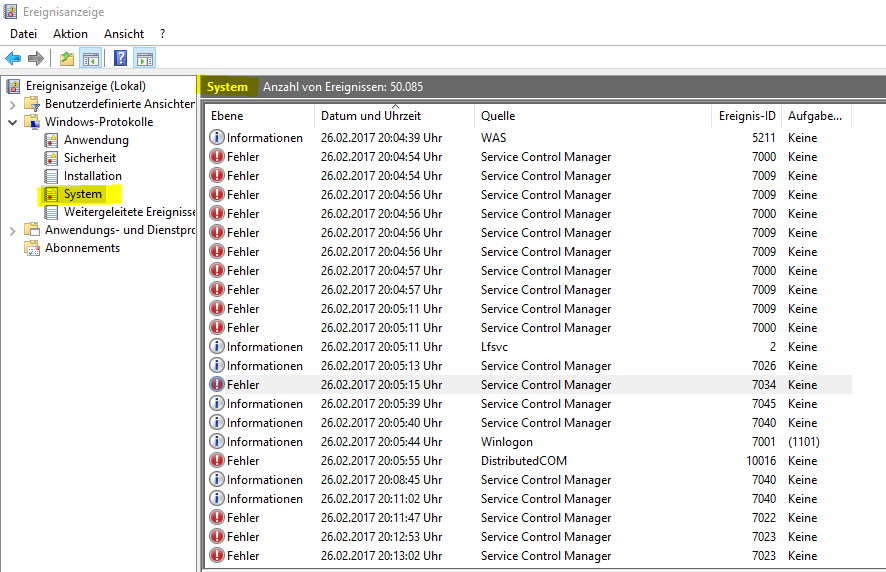886x572 pixels.
Task: Click the error icon of event 7022
Action: pos(216,517)
